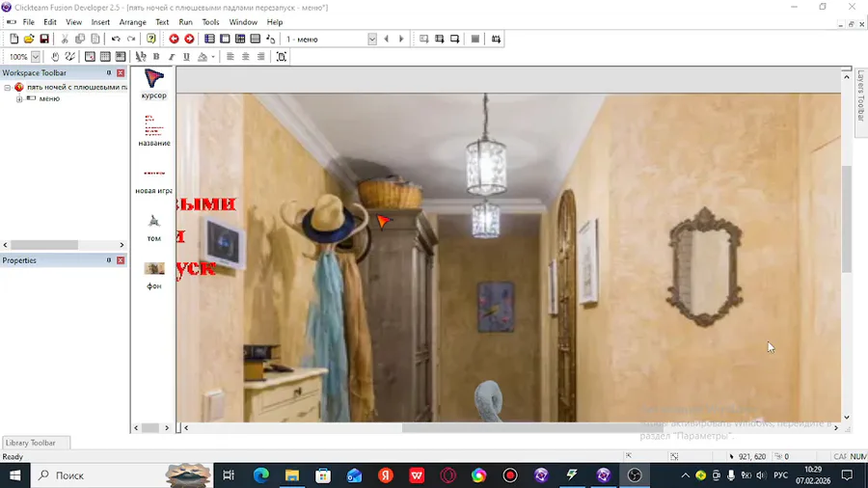This screenshot has width=868, height=488.
Task: Open the '1 - меню' frame dropdown
Action: pyautogui.click(x=372, y=40)
